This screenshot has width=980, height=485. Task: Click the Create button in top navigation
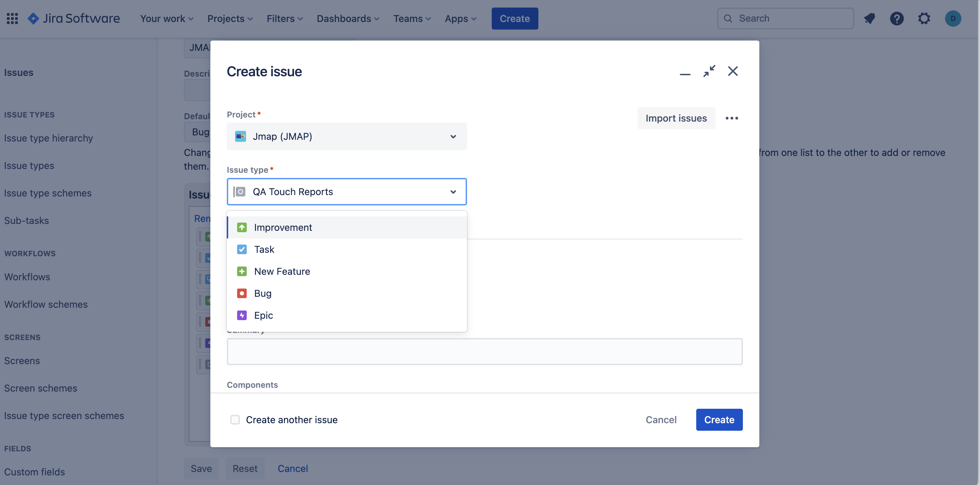tap(514, 18)
